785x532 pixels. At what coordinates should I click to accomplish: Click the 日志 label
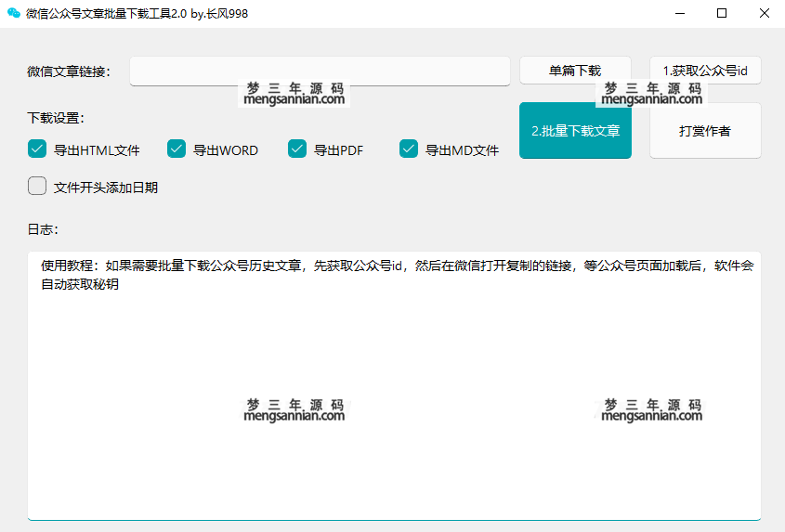coord(43,229)
